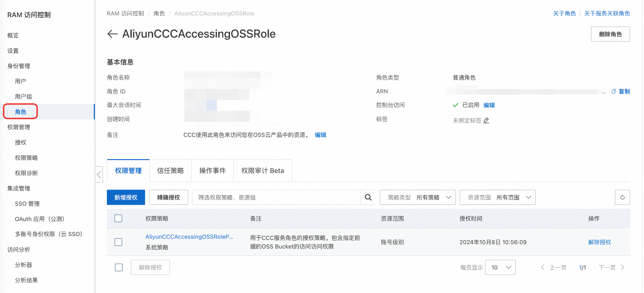644x293 pixels.
Task: Open 多账号身份权限（云 SSO）
Action: coord(48,234)
